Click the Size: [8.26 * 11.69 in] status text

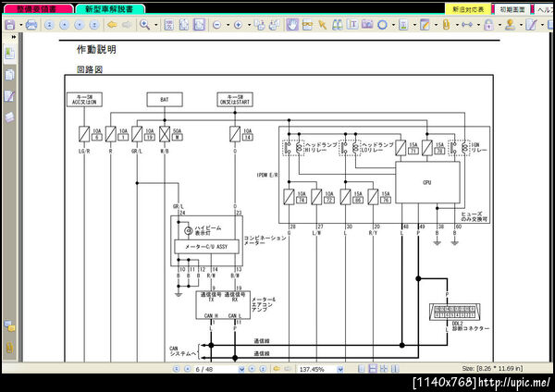pyautogui.click(x=492, y=369)
